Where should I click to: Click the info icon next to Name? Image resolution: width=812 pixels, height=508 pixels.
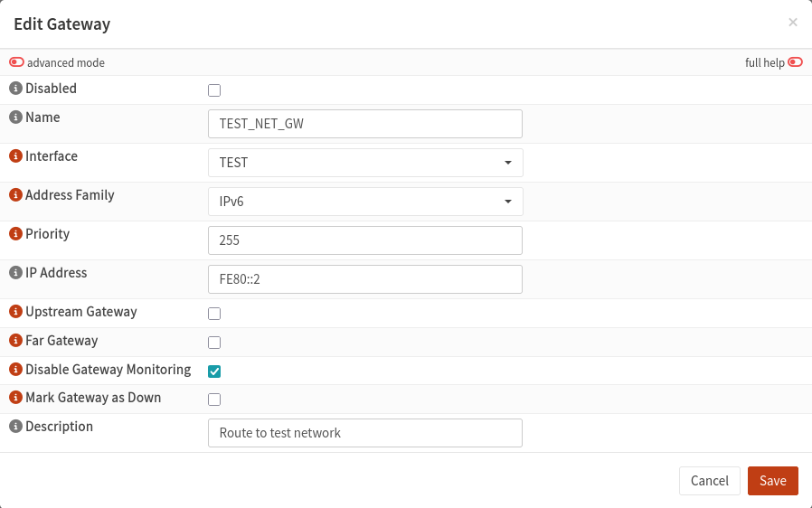[x=15, y=118]
